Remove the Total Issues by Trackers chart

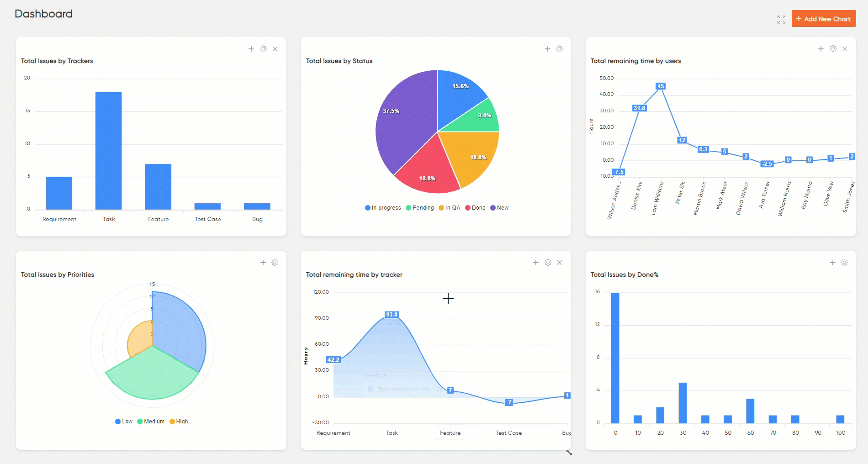275,49
